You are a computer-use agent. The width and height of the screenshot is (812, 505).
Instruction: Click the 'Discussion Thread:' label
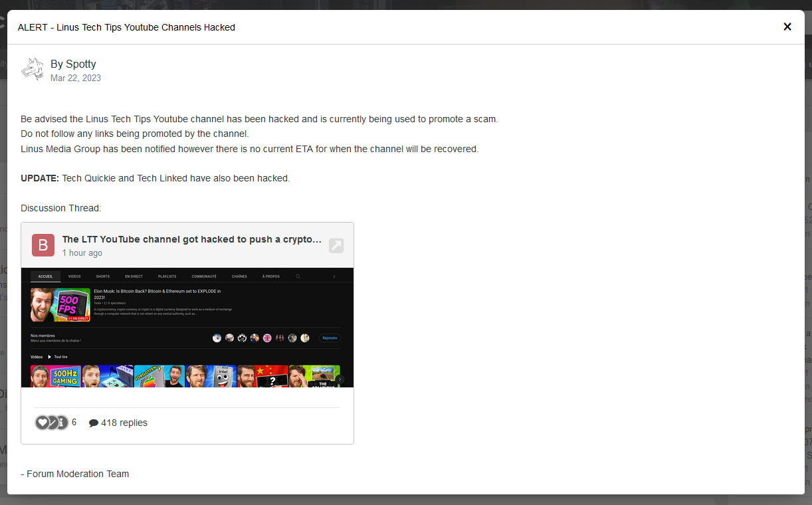(x=61, y=208)
